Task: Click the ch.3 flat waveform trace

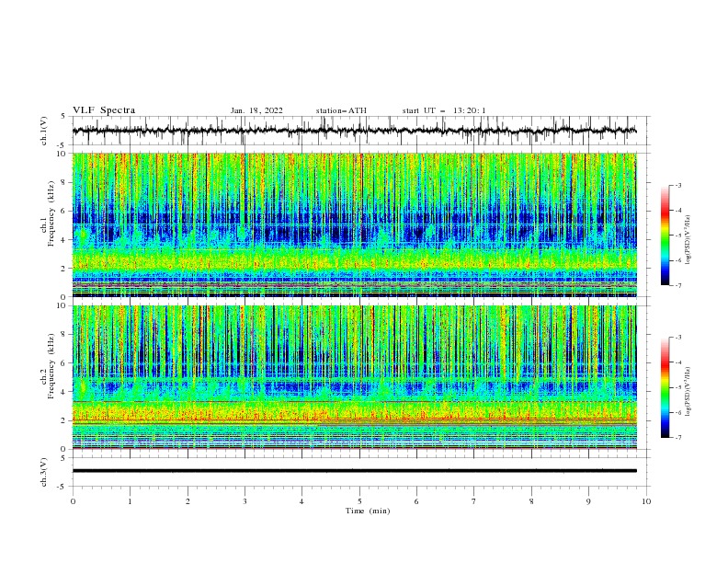Action: tap(355, 471)
